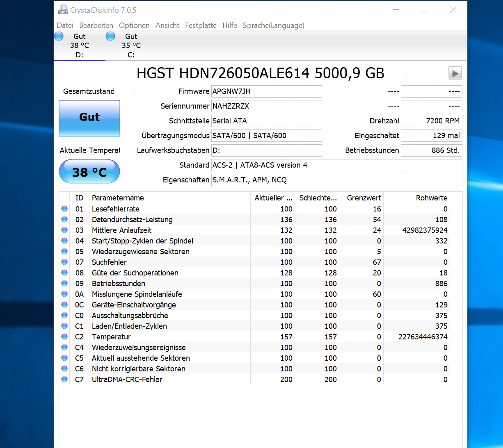The height and width of the screenshot is (448, 503).
Task: Open the Sprache(Language) menu
Action: 274,25
